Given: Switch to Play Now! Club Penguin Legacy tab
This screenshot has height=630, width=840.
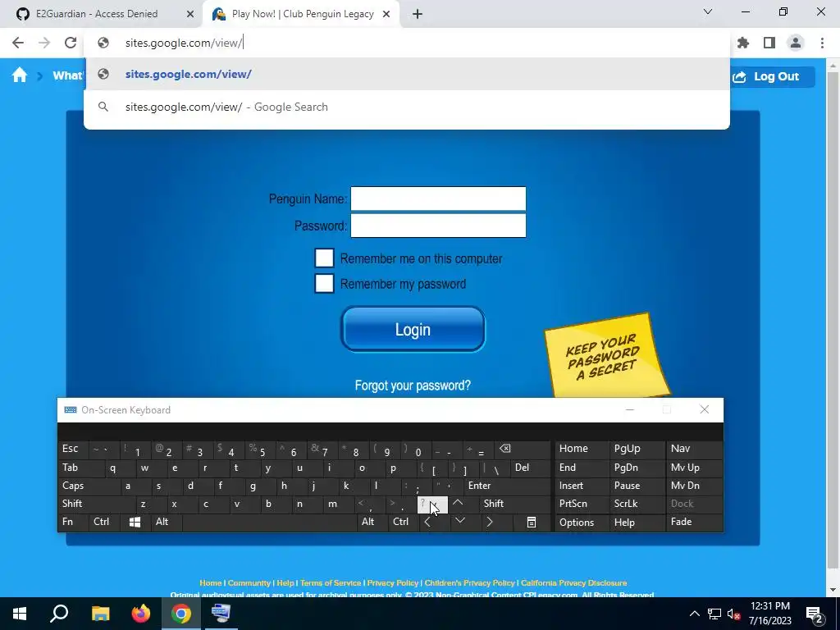Looking at the screenshot, I should pyautogui.click(x=301, y=14).
